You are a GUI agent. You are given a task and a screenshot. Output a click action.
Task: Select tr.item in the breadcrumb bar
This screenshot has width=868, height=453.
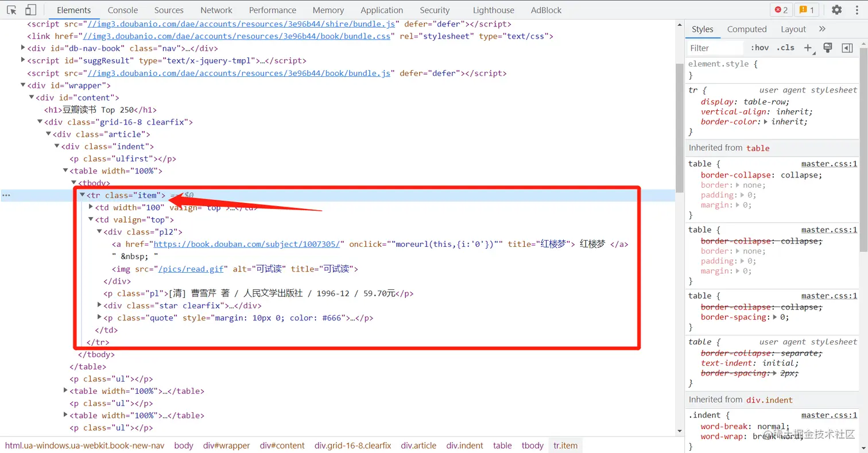pyautogui.click(x=565, y=445)
